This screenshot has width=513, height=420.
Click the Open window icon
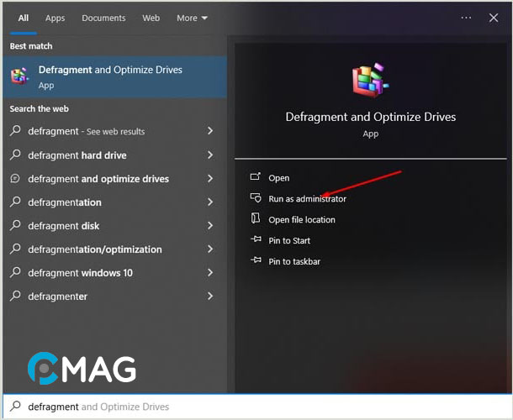(256, 176)
